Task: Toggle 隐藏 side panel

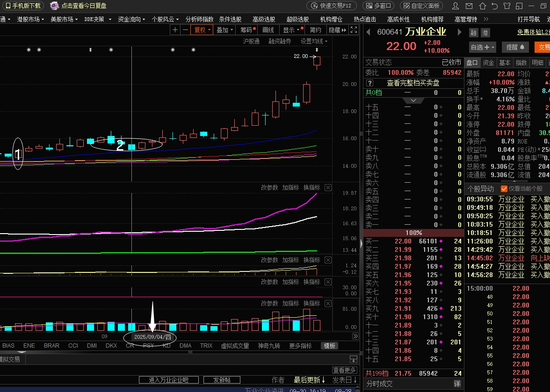Action: (337, 30)
